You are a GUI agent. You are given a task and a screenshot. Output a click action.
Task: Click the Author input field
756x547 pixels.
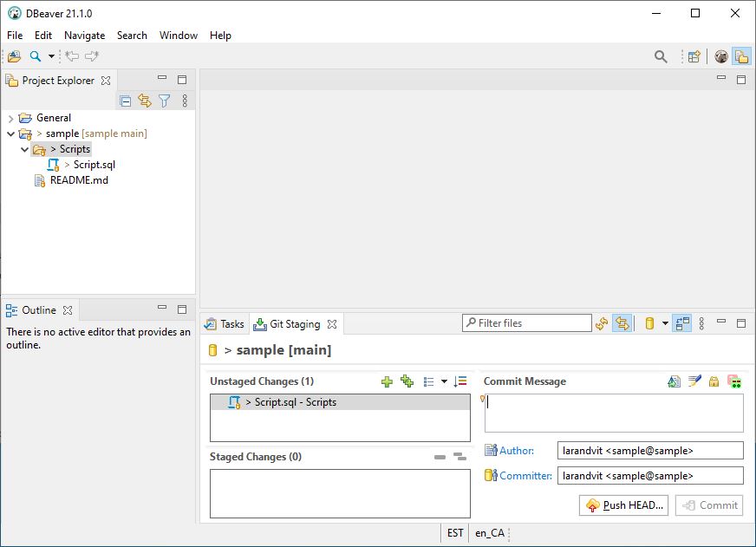click(x=650, y=451)
